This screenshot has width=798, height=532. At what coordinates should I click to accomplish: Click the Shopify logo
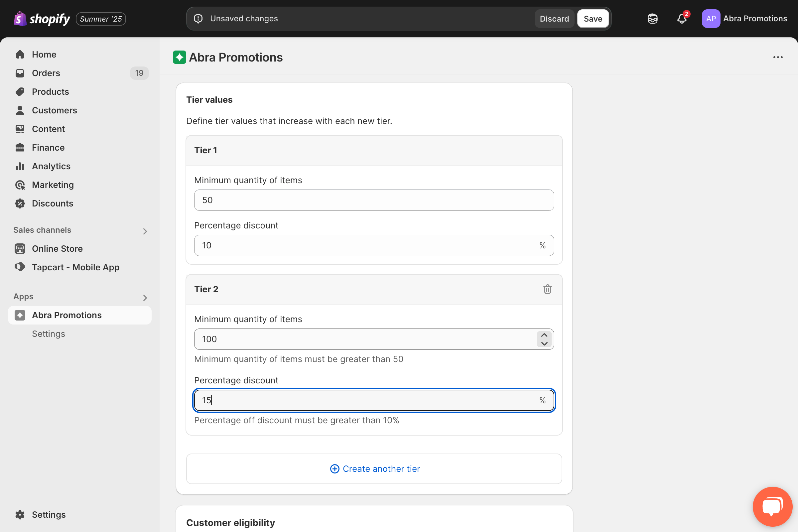pos(42,19)
